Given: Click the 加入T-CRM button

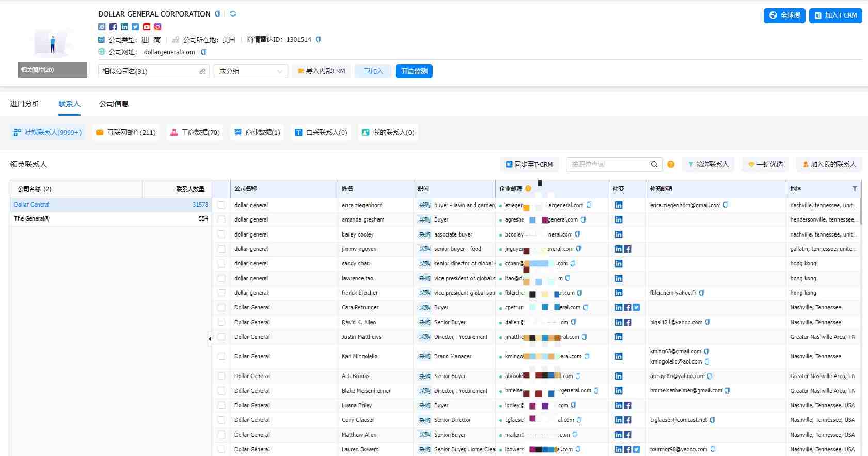Looking at the screenshot, I should [835, 15].
